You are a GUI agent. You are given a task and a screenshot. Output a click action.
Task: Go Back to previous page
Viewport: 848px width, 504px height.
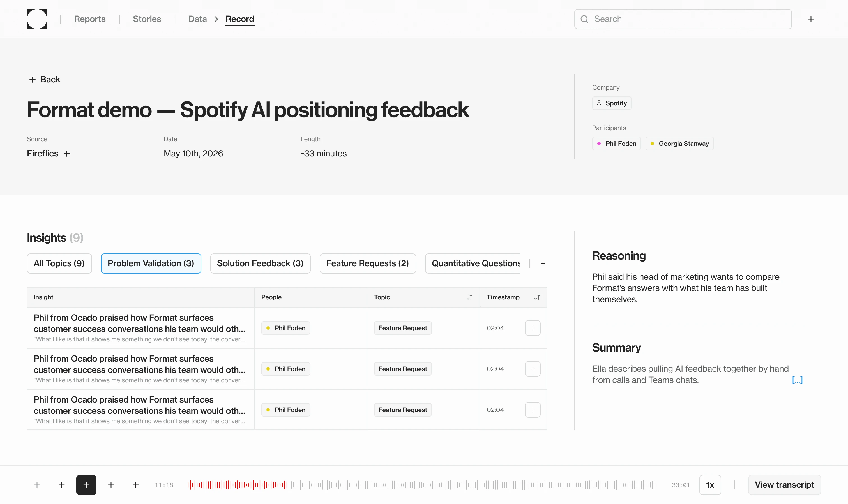click(x=45, y=80)
